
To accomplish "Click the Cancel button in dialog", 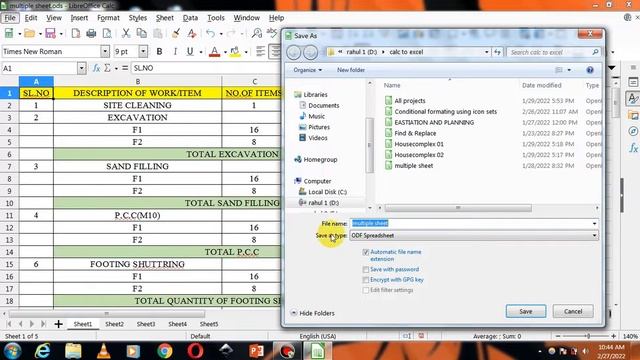I will pyautogui.click(x=573, y=311).
